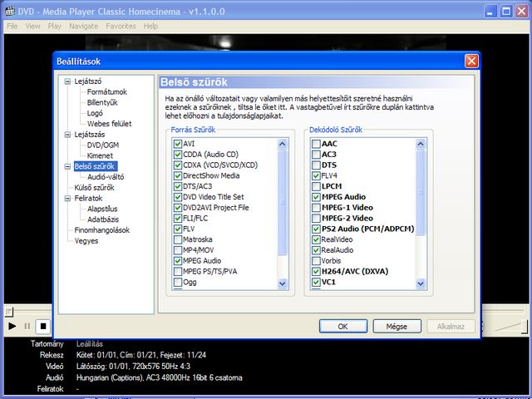532x399 pixels.
Task: Select Logó in settings tree
Action: [x=95, y=113]
